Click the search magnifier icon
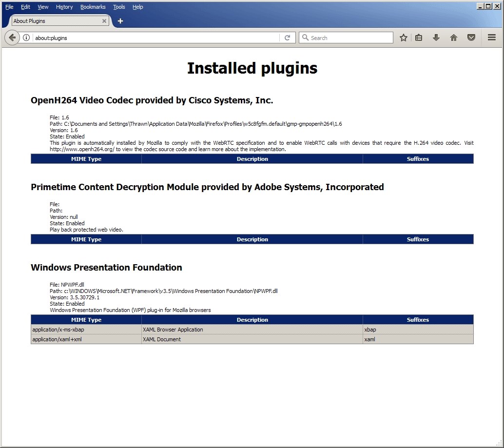The width and height of the screenshot is (504, 448). coord(305,38)
